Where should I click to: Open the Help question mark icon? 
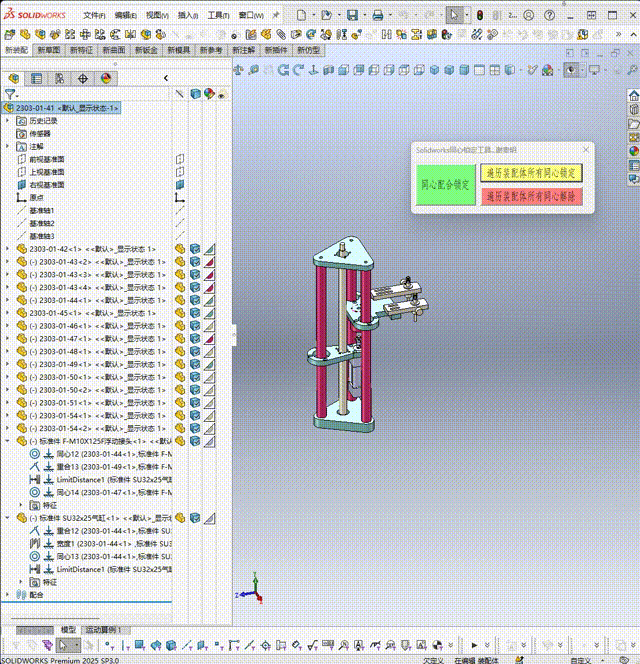pyautogui.click(x=549, y=16)
